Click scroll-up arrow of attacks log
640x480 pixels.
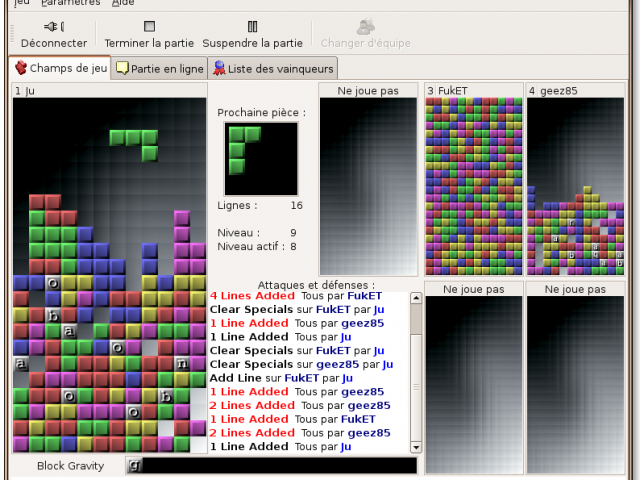tap(416, 298)
